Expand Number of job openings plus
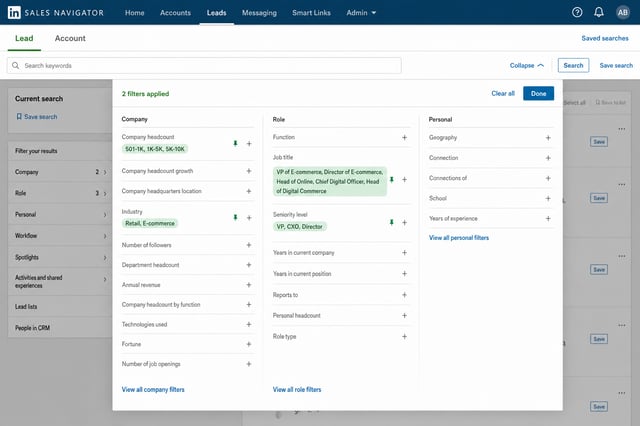Viewport: 640px width, 426px height. [249, 364]
